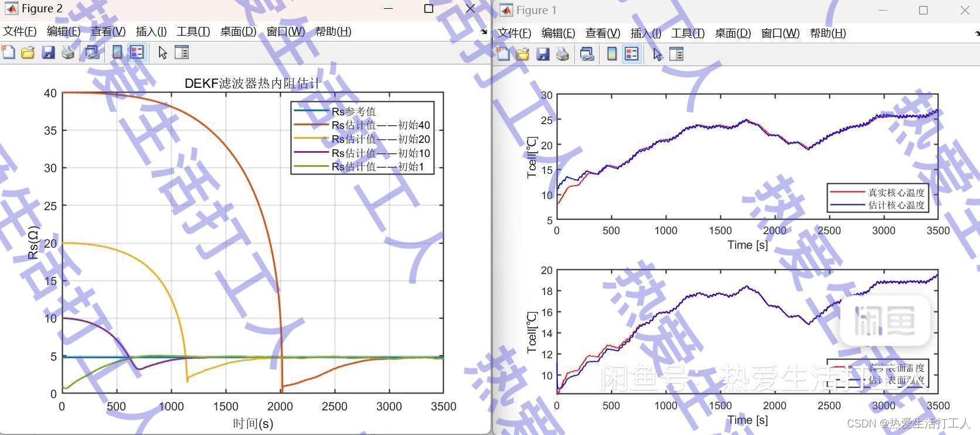Open 查看(V) menu in Figure 2
Viewport: 980px width, 435px height.
(x=108, y=32)
